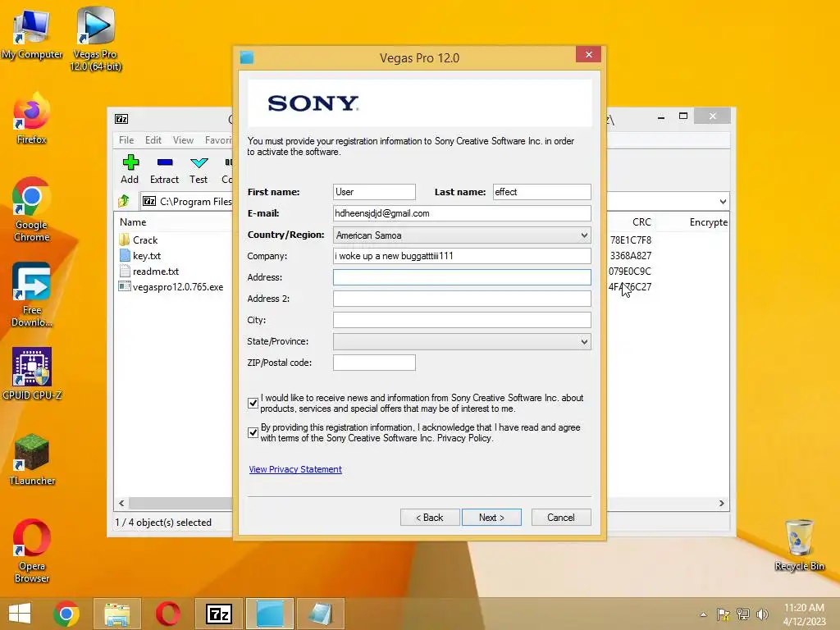Click the Company field
The height and width of the screenshot is (630, 840).
click(x=462, y=256)
